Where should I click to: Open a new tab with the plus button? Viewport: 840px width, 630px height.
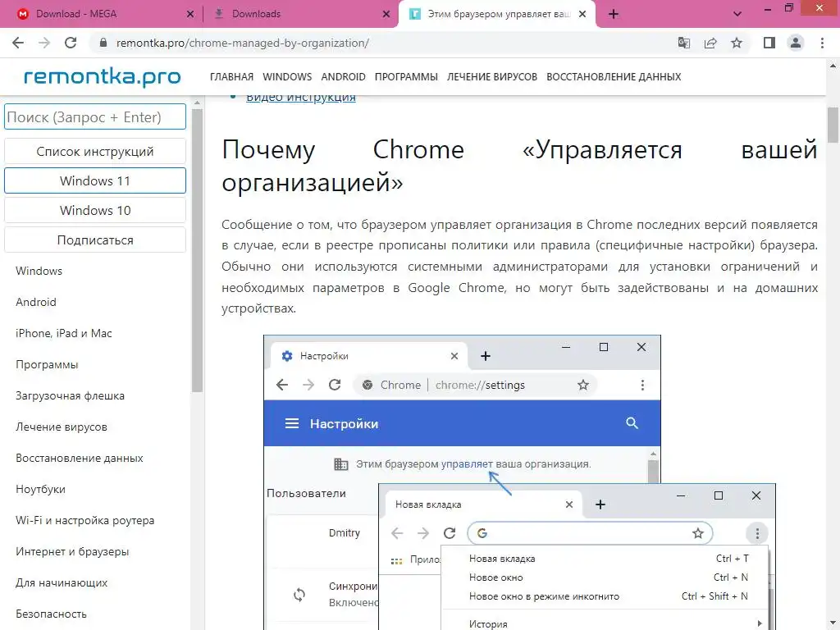click(x=614, y=14)
